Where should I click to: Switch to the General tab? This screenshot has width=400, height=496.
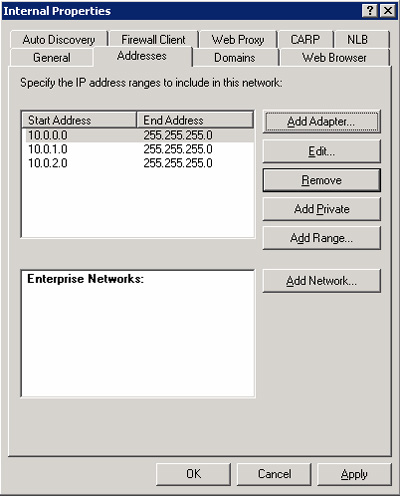tap(52, 58)
